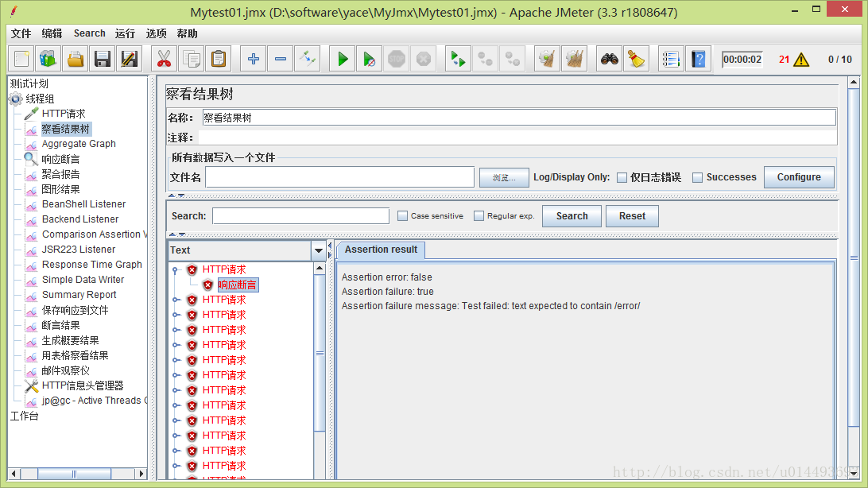This screenshot has height=488, width=868.
Task: Click the 浏览... browse button
Action: point(504,177)
